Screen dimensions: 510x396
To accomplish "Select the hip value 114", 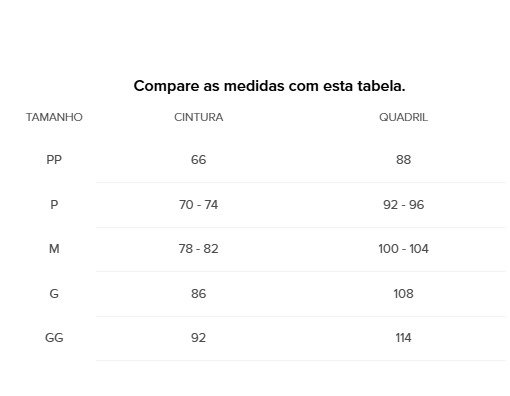I will (x=403, y=338).
